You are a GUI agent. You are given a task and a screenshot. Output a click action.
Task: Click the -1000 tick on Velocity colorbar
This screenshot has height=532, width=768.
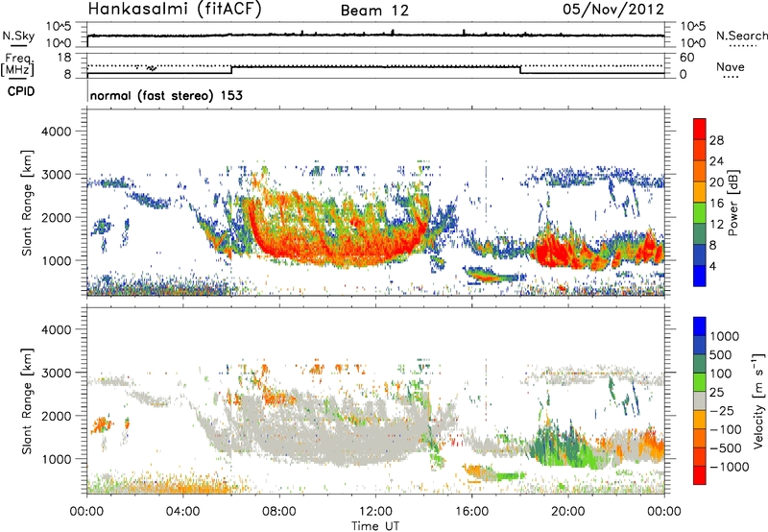tap(729, 467)
